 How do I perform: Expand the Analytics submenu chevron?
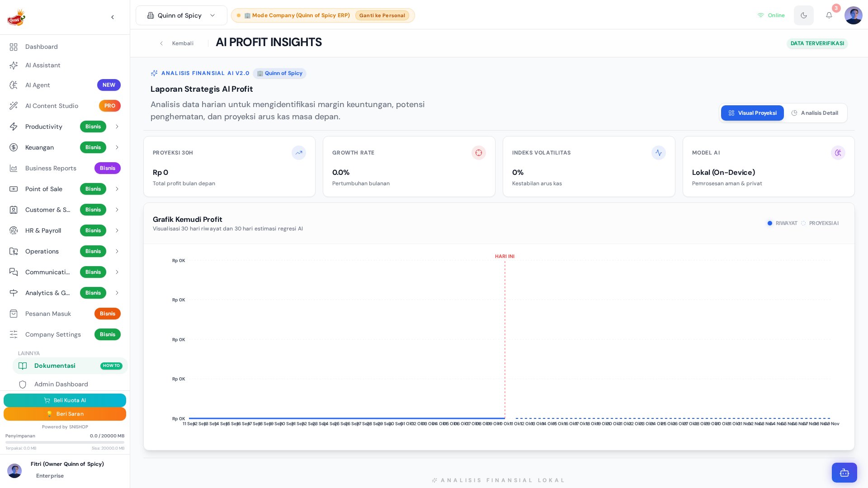click(117, 293)
